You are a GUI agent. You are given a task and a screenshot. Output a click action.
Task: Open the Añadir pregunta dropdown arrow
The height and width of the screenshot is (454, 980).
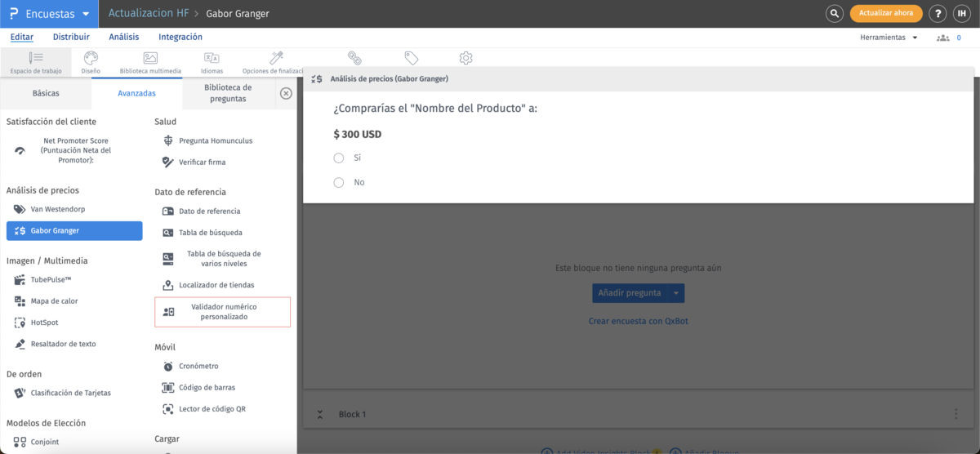pos(676,293)
